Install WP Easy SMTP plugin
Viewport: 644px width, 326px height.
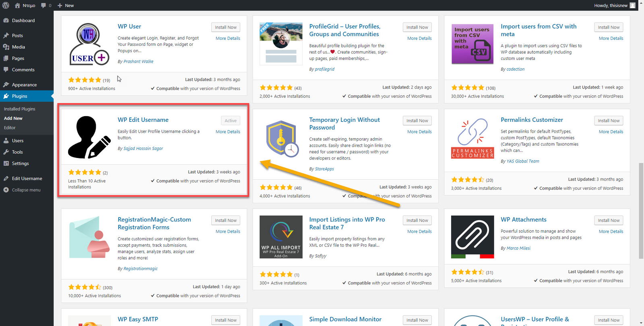coord(226,320)
